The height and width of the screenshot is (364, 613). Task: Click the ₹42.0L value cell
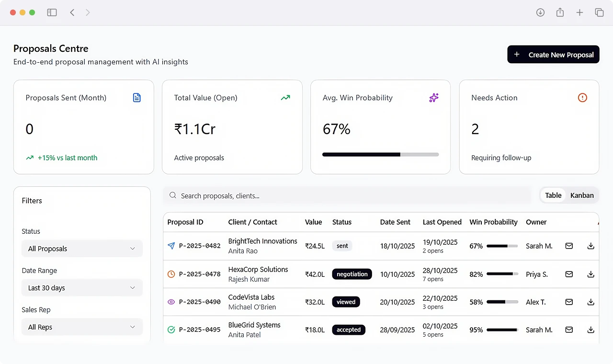click(315, 274)
